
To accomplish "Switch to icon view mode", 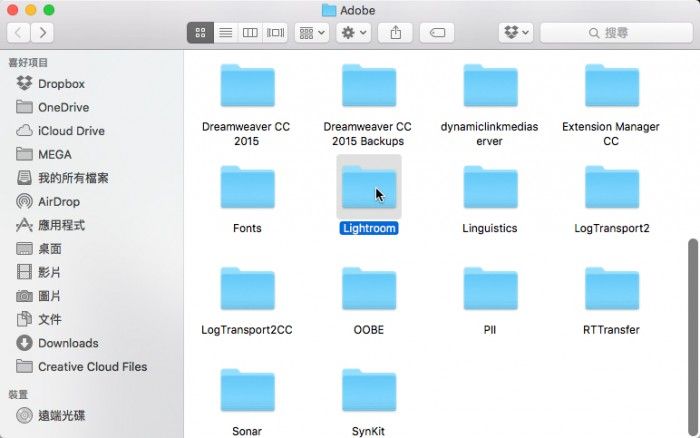I will point(200,33).
